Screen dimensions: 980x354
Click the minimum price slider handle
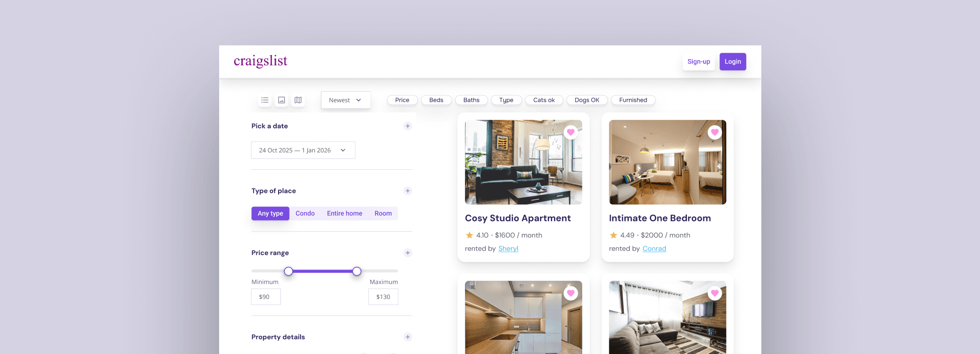289,271
